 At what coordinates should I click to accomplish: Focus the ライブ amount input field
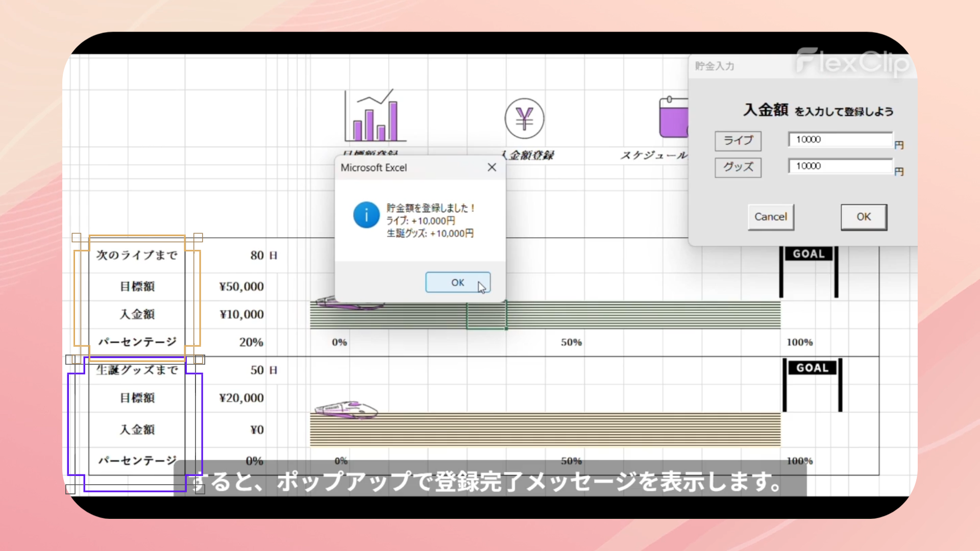point(840,140)
